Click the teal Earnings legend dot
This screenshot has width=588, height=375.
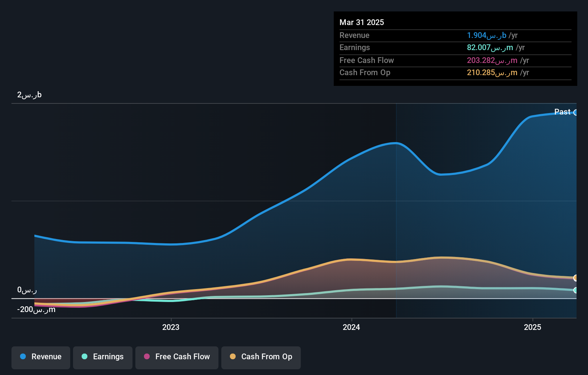coord(85,356)
